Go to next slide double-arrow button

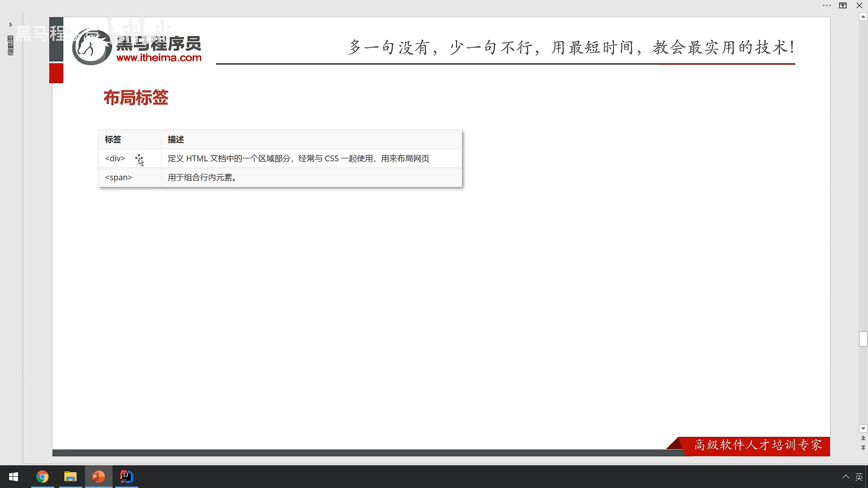(863, 447)
